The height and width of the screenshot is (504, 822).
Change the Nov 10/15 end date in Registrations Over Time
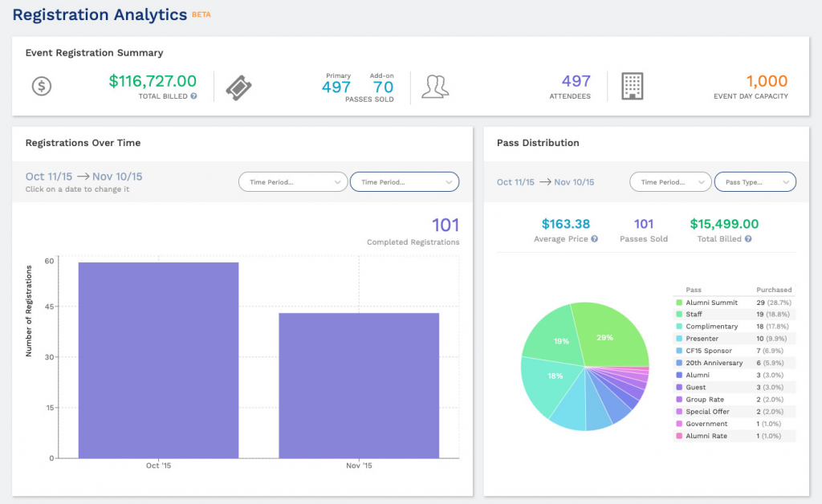(117, 177)
